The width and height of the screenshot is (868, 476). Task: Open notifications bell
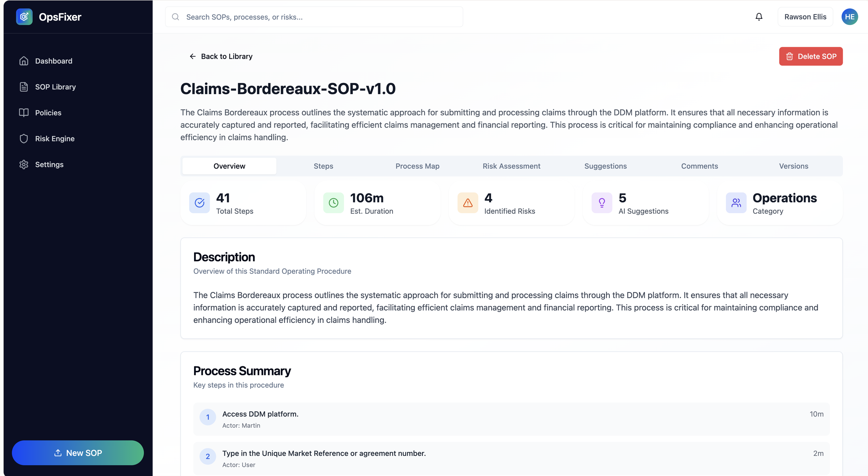pos(759,17)
